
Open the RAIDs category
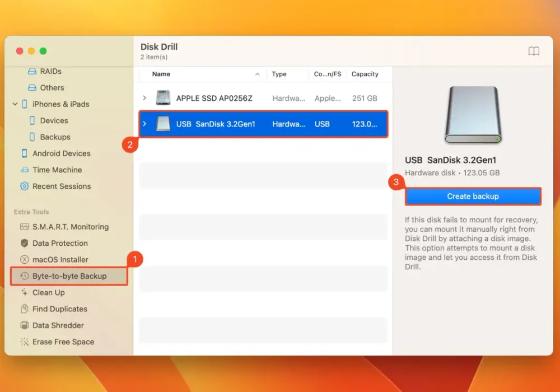51,71
